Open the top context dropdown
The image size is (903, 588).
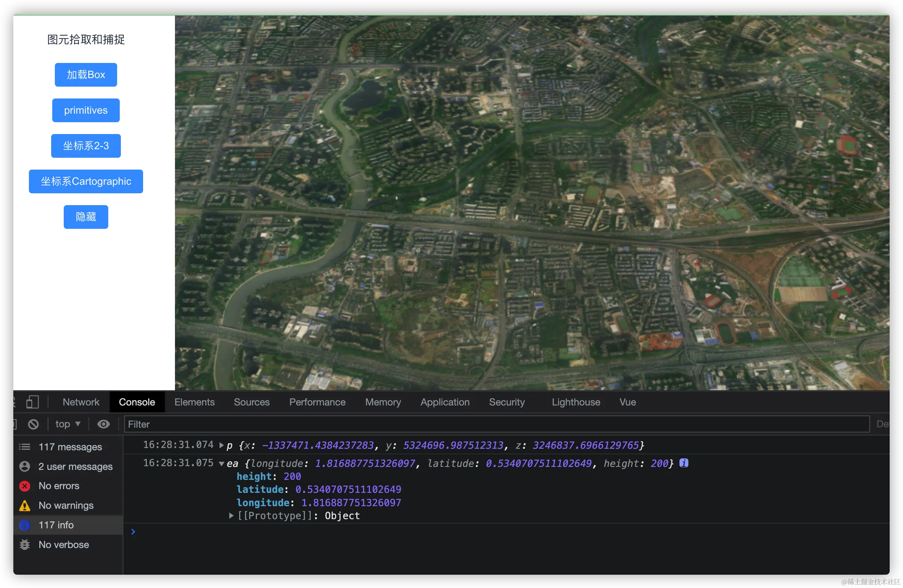67,424
